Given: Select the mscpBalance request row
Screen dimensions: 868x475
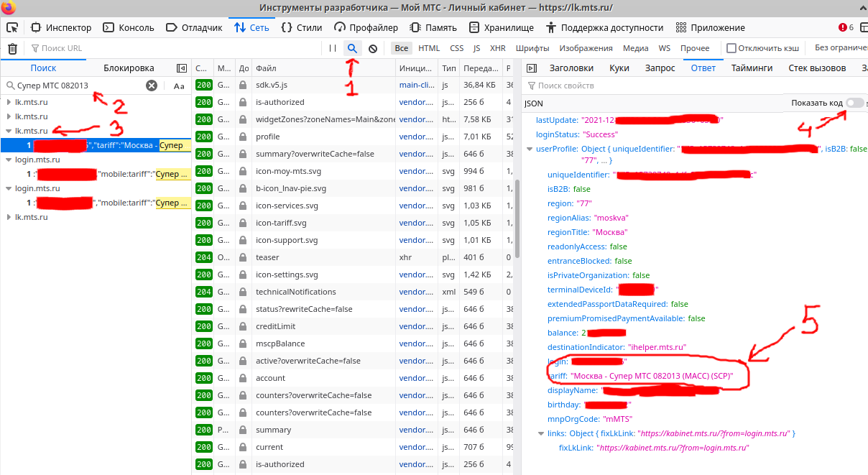Looking at the screenshot, I should click(x=353, y=343).
